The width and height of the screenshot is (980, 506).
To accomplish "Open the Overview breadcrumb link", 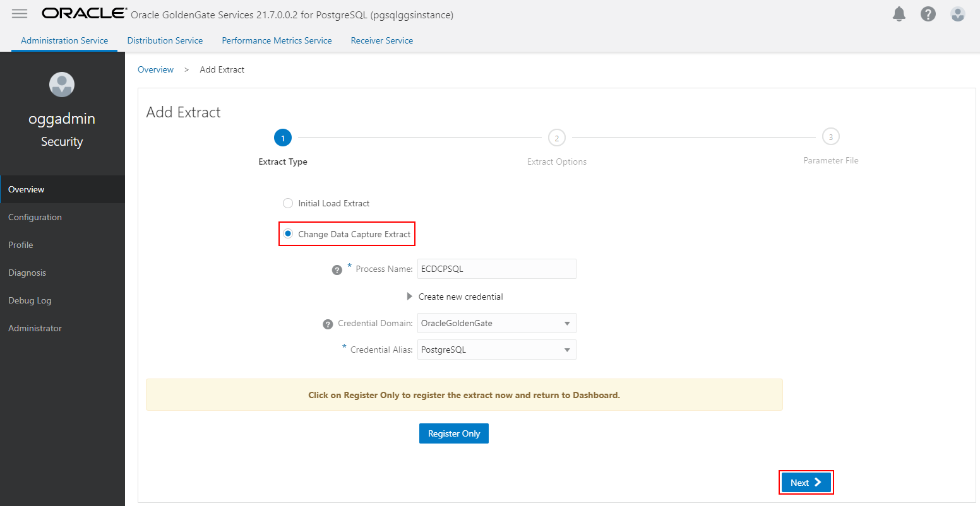I will (x=155, y=69).
